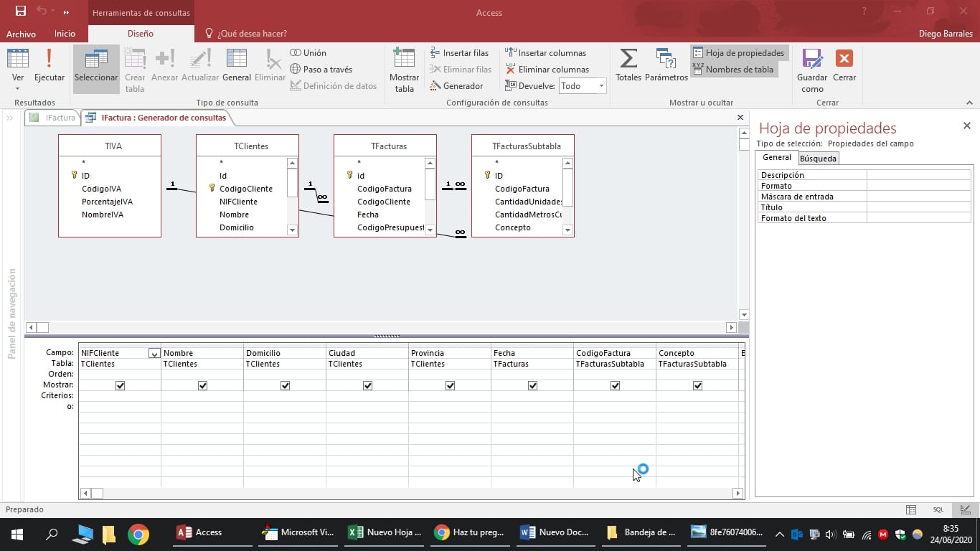
Task: Expand the Ver view dropdown
Action: point(18,88)
